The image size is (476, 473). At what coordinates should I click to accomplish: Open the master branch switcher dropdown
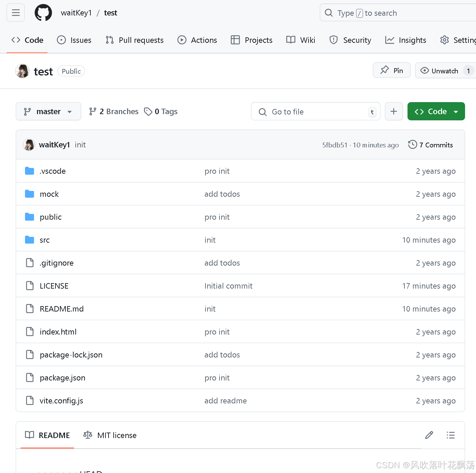[48, 111]
